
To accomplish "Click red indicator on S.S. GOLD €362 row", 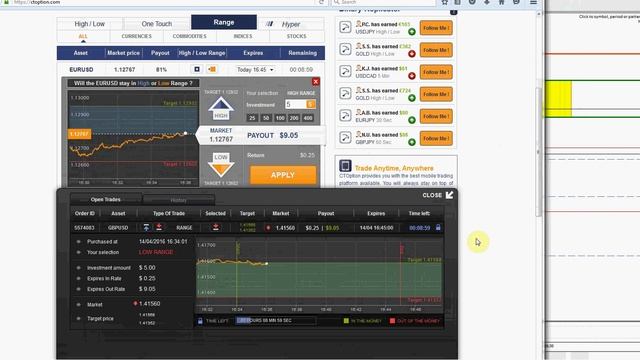I will (412, 54).
